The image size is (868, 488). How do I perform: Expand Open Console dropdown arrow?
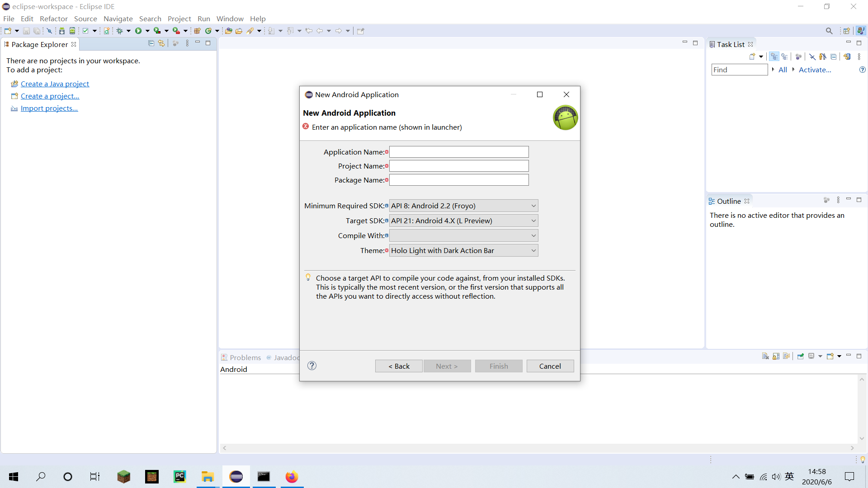pos(839,356)
